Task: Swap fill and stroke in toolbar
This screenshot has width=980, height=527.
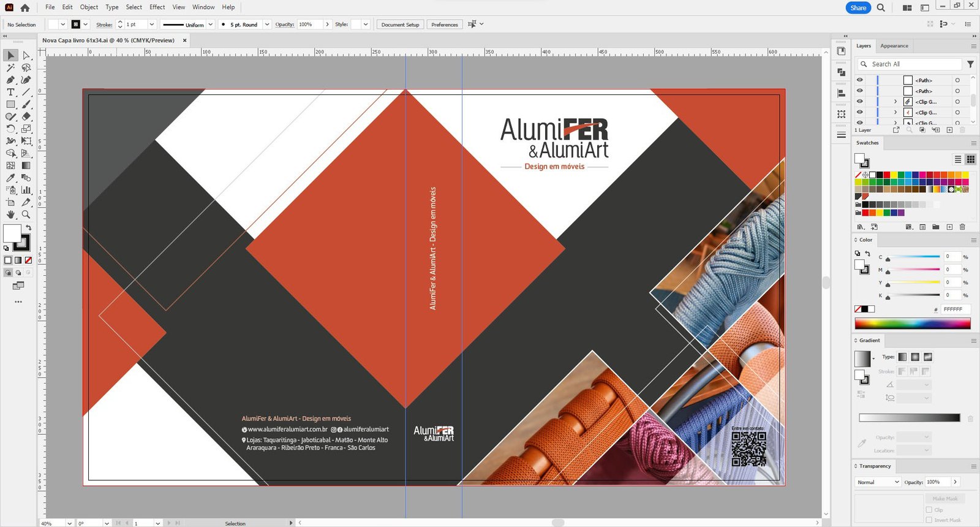Action: [x=28, y=228]
